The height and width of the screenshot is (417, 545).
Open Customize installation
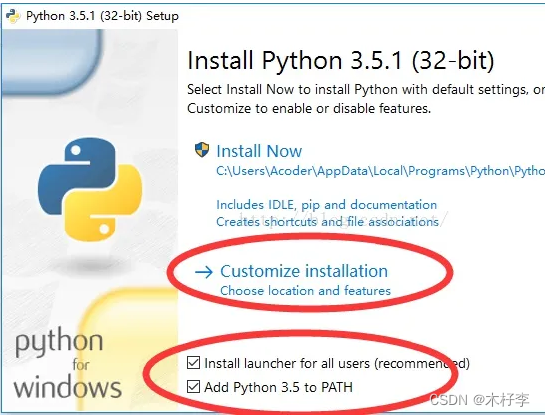point(304,271)
